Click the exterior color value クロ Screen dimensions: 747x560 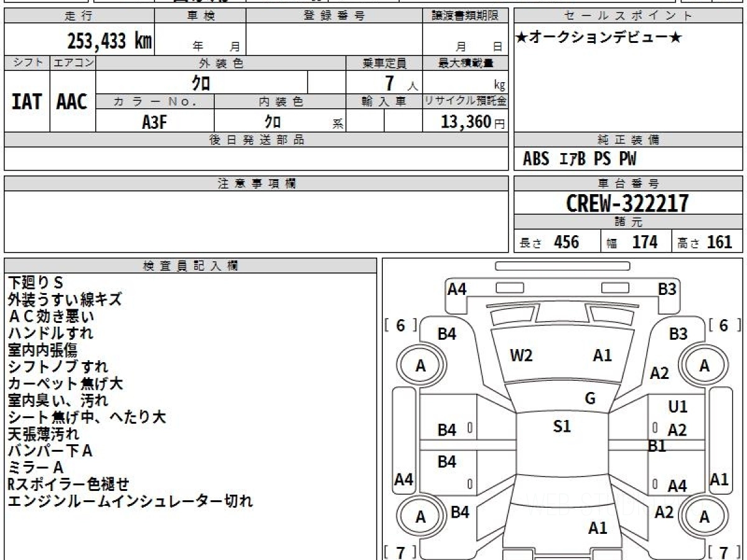[x=202, y=83]
